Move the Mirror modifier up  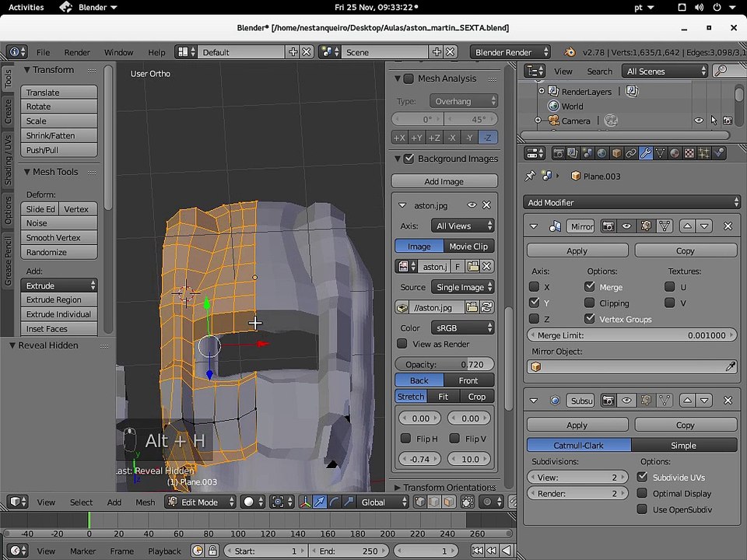687,226
